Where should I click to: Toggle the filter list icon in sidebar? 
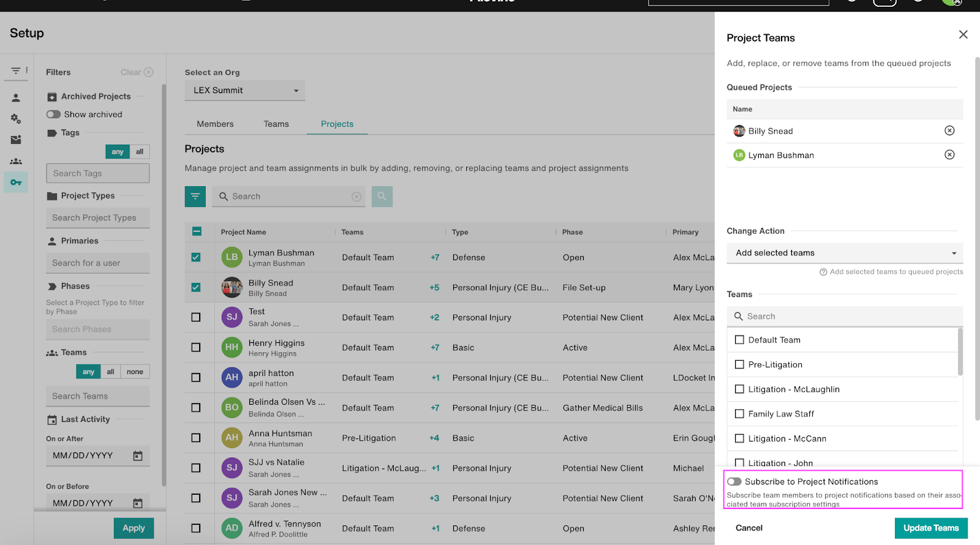16,70
